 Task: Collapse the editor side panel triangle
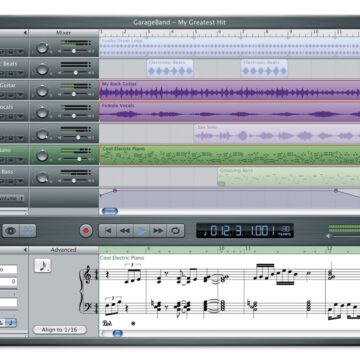pos(25,250)
